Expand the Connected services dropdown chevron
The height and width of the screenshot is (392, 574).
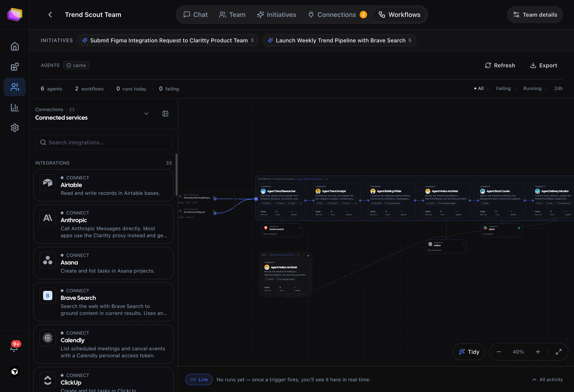[x=146, y=114]
